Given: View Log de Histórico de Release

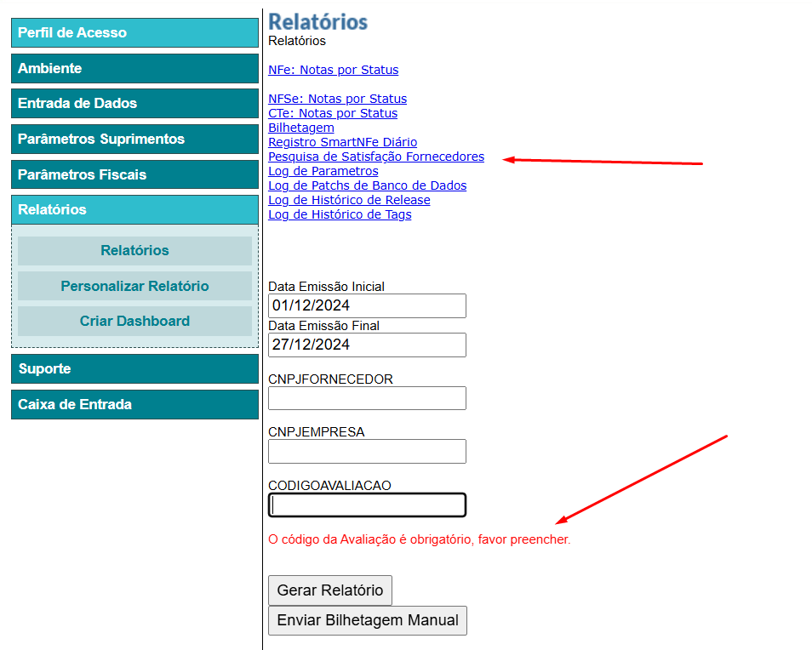Looking at the screenshot, I should pos(349,200).
